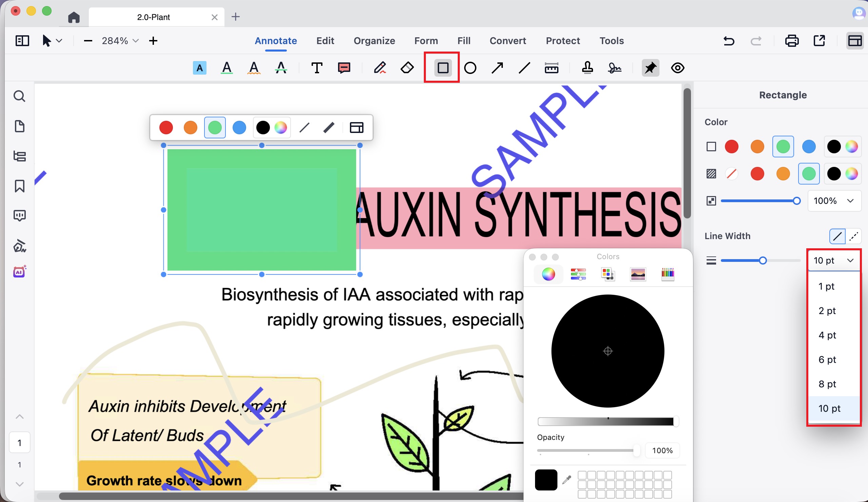
Task: Zoom in with the plus button
Action: click(x=153, y=41)
